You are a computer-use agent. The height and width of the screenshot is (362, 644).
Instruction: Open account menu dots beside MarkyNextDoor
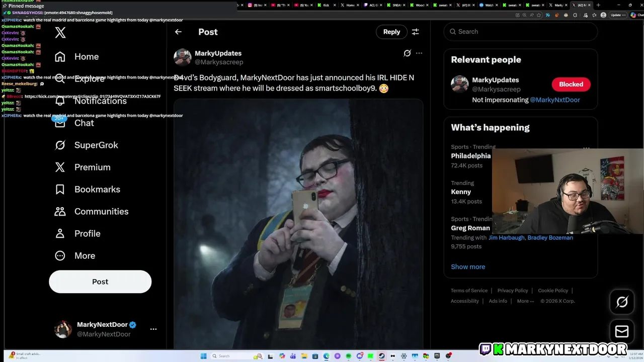[153, 329]
